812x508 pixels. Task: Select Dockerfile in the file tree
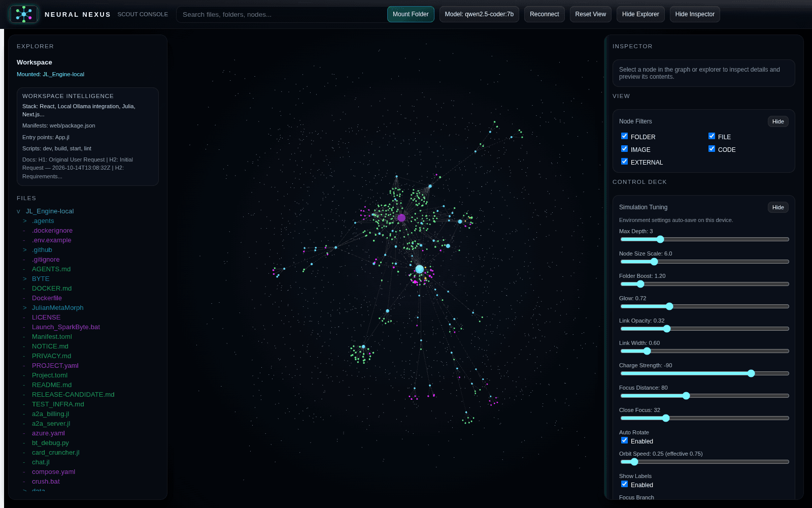tap(47, 298)
